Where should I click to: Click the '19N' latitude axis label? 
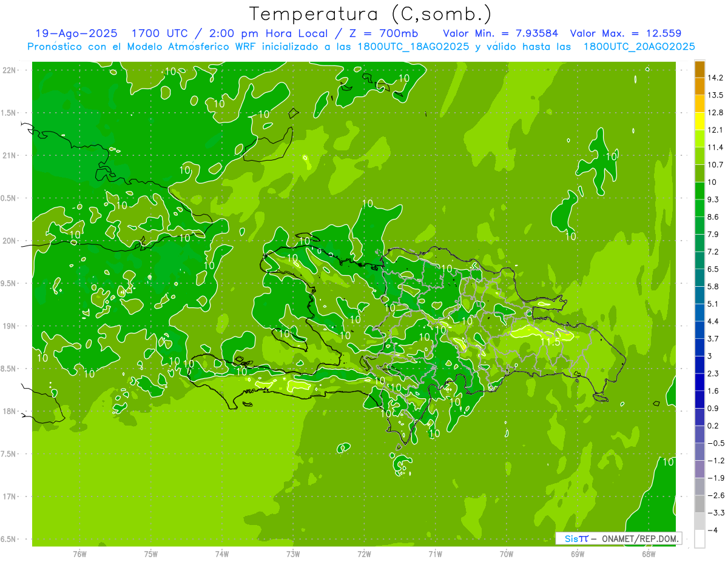[x=10, y=326]
